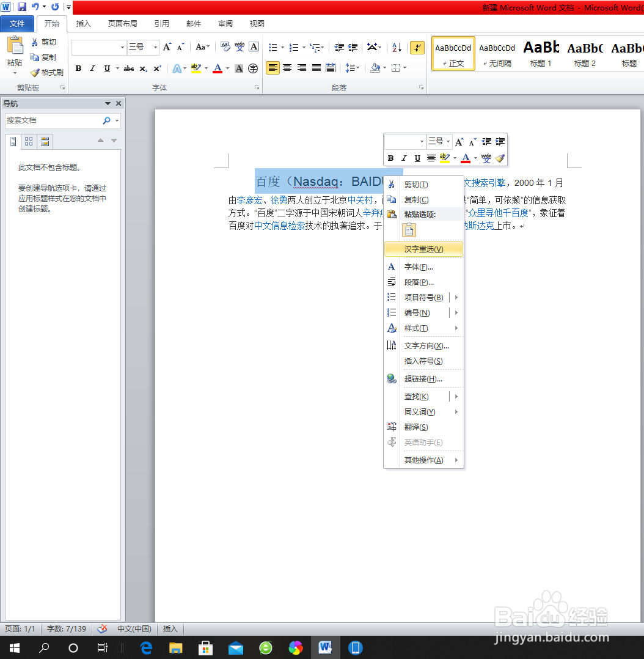Open line spacing dropdown
The width and height of the screenshot is (644, 659).
click(352, 68)
